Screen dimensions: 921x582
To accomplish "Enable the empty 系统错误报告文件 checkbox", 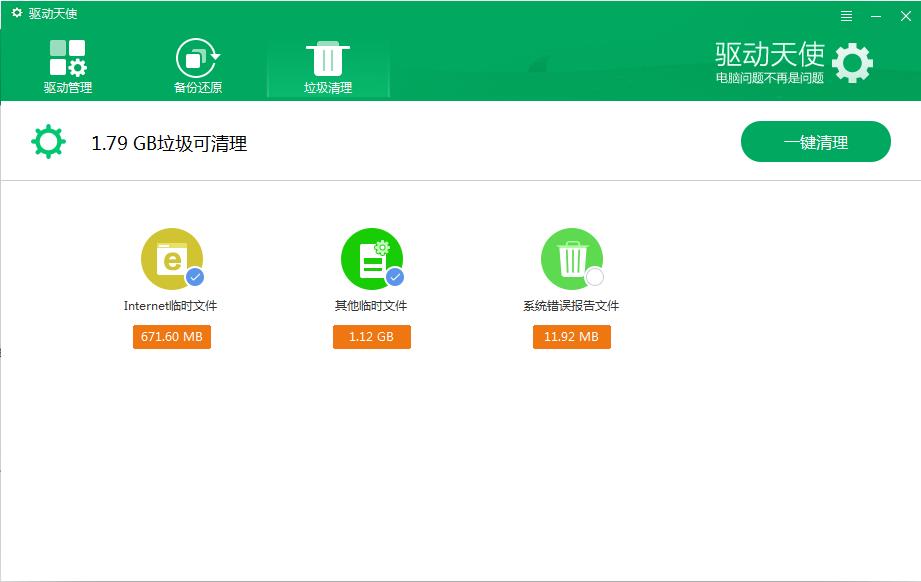I will (x=595, y=277).
